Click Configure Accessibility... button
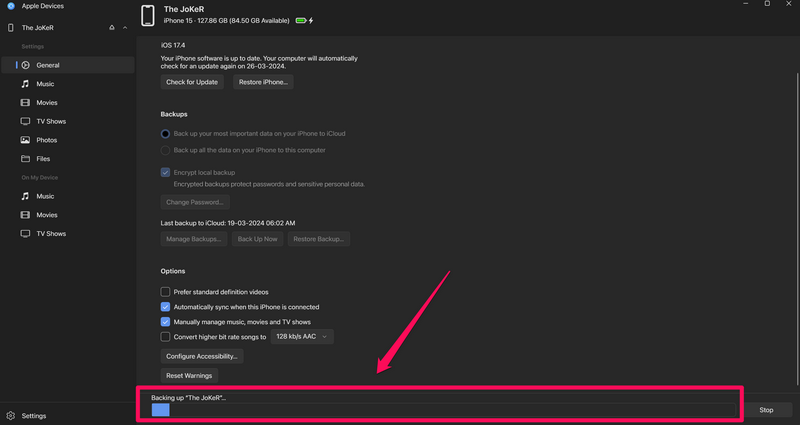Image resolution: width=800 pixels, height=425 pixels. (202, 356)
